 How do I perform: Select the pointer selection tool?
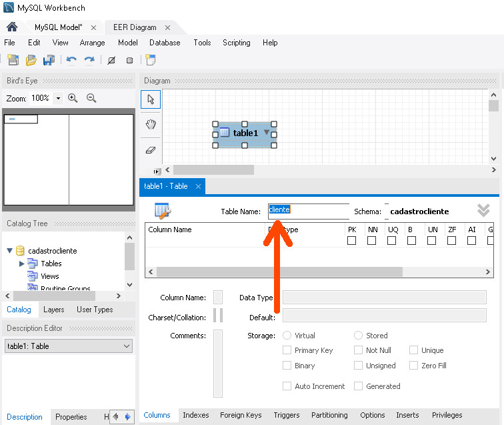pyautogui.click(x=151, y=99)
